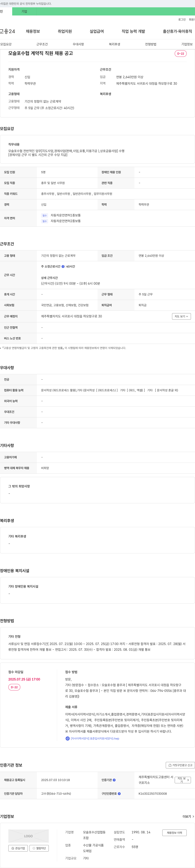Open the 실업급여 menu
This screenshot has height=868, width=195.
(x=96, y=31)
